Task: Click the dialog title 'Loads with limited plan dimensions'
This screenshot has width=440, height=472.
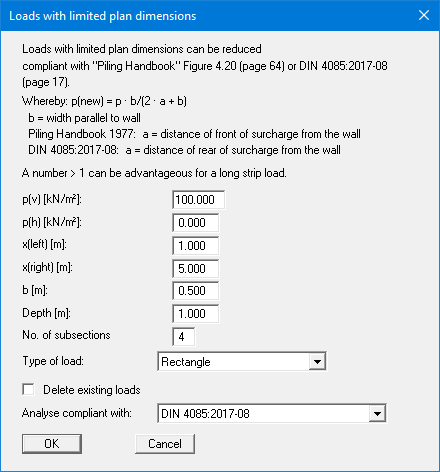Action: coord(103,16)
